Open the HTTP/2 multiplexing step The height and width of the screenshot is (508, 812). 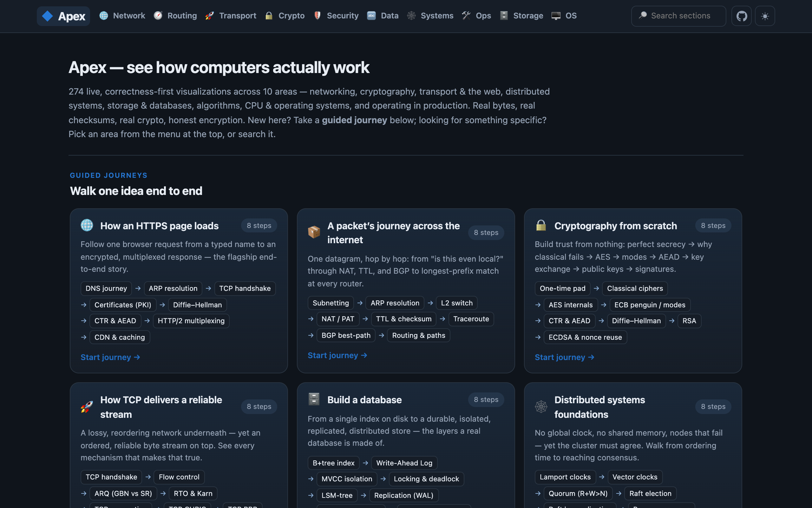[x=191, y=321]
